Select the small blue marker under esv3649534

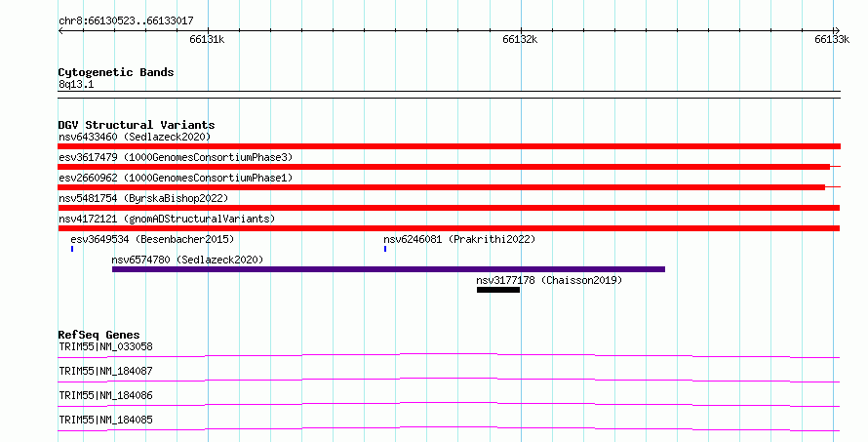tap(72, 249)
